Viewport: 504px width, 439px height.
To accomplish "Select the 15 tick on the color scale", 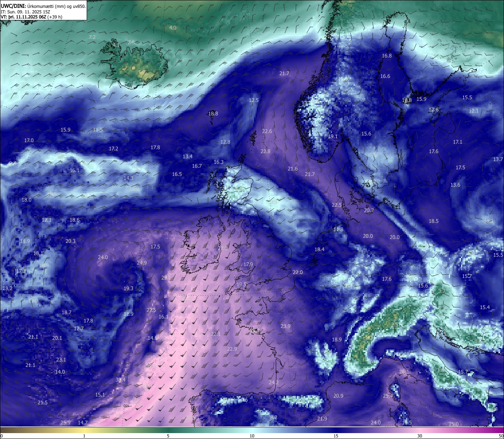I will [x=336, y=436].
